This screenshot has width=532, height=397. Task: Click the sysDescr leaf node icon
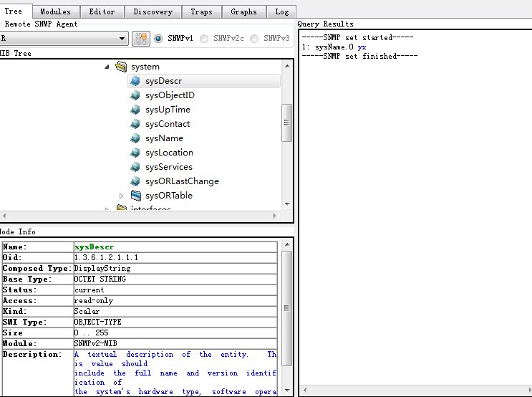135,81
